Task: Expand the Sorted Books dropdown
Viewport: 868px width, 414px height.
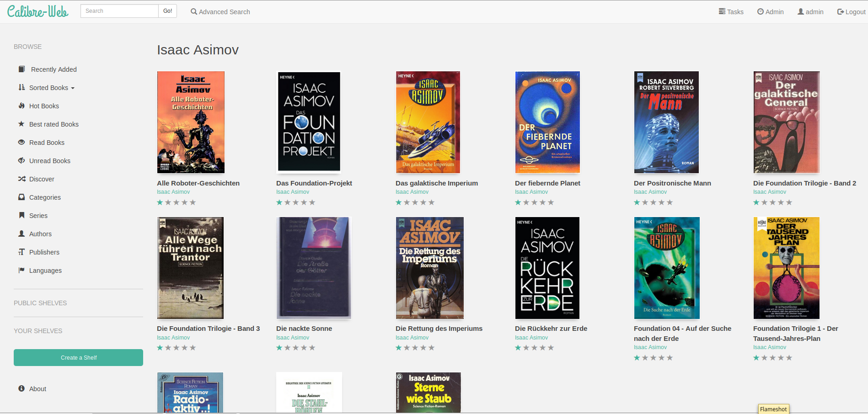Action: tap(51, 88)
